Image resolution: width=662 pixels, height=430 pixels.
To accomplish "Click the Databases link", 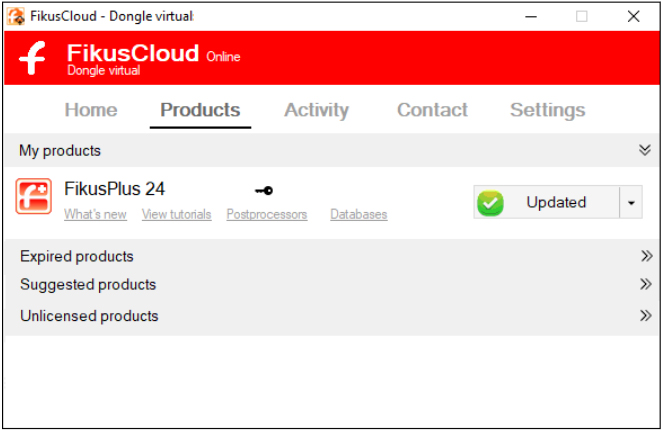I will pos(358,214).
